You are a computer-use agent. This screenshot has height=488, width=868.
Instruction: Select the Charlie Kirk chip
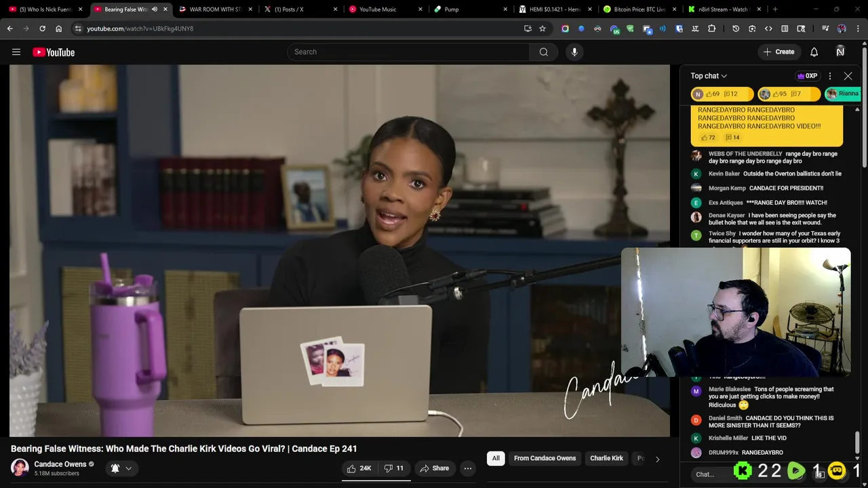pyautogui.click(x=606, y=458)
